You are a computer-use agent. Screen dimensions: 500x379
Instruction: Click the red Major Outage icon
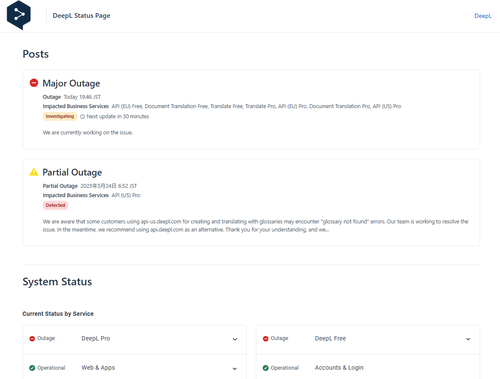click(x=34, y=83)
